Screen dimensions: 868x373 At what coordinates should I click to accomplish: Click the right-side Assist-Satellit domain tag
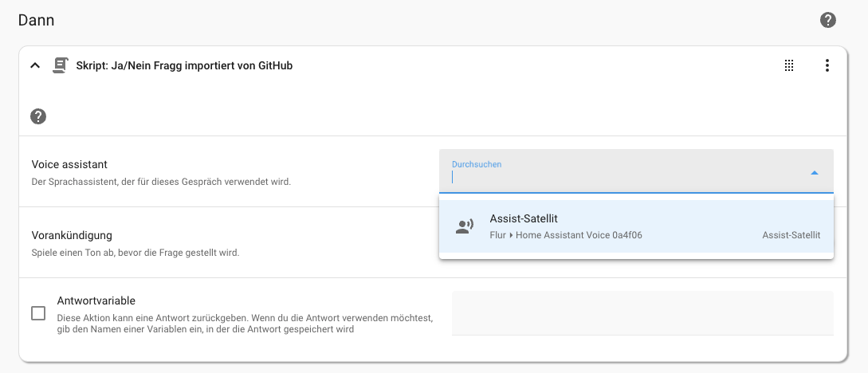point(791,235)
